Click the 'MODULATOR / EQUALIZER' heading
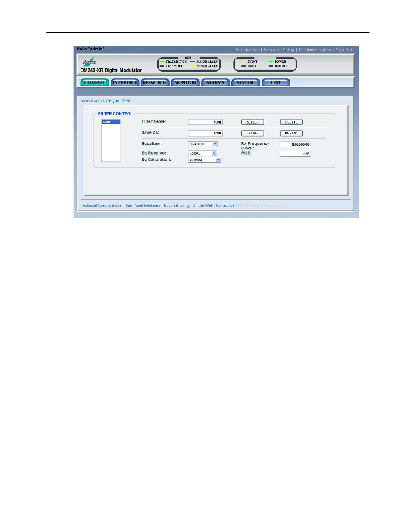This screenshot has width=411, height=532. (106, 101)
